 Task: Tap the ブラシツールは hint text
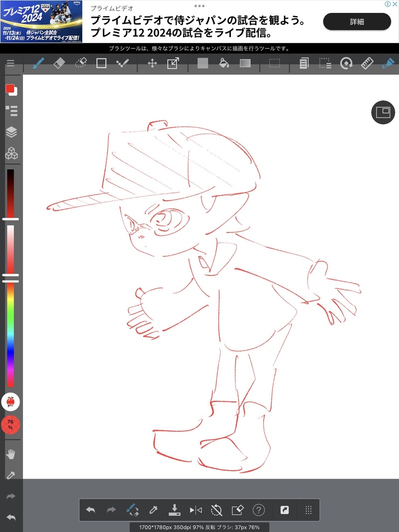[199, 48]
